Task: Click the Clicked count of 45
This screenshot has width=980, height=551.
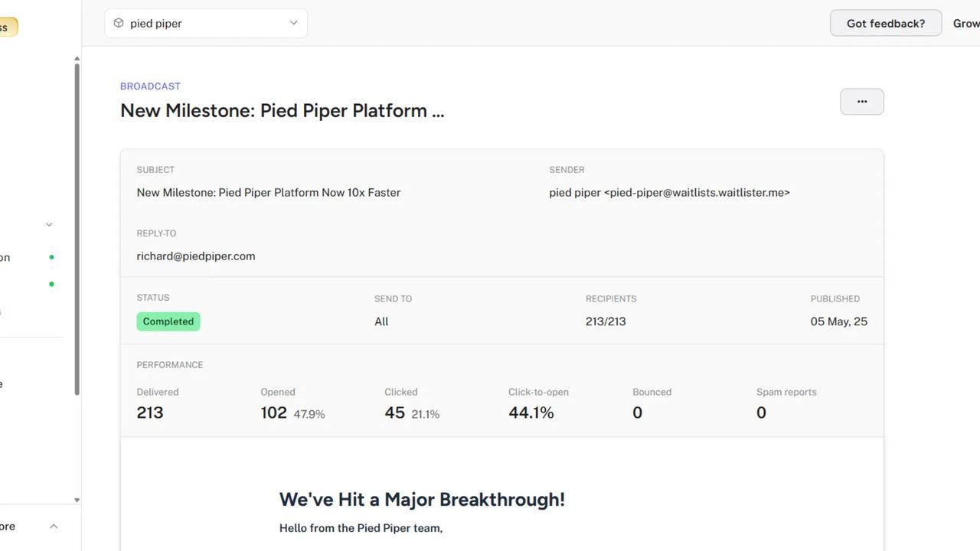Action: pyautogui.click(x=394, y=412)
